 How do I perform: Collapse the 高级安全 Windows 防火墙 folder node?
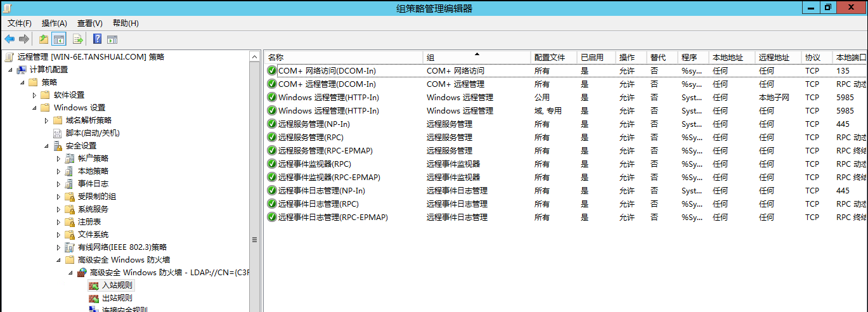(58, 260)
